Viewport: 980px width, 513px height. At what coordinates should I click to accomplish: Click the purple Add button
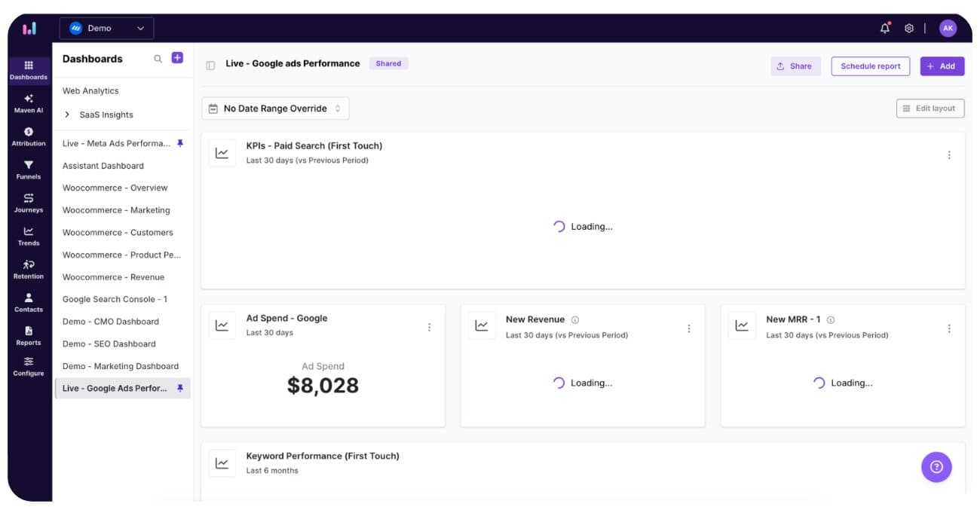[x=942, y=66]
